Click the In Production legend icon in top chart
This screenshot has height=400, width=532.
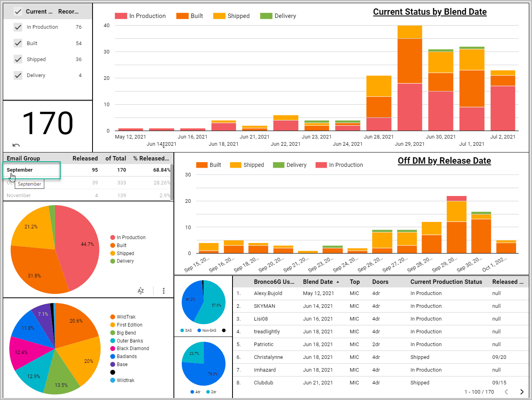click(x=121, y=16)
